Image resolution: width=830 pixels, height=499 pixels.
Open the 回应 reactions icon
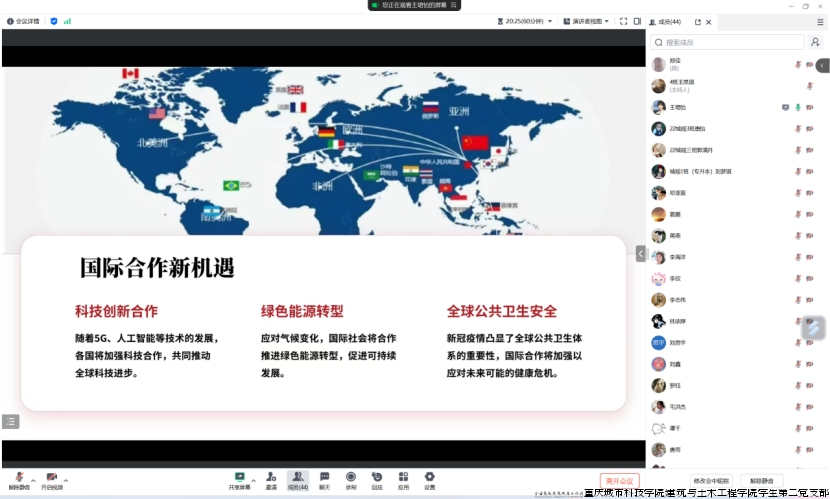coord(377,480)
